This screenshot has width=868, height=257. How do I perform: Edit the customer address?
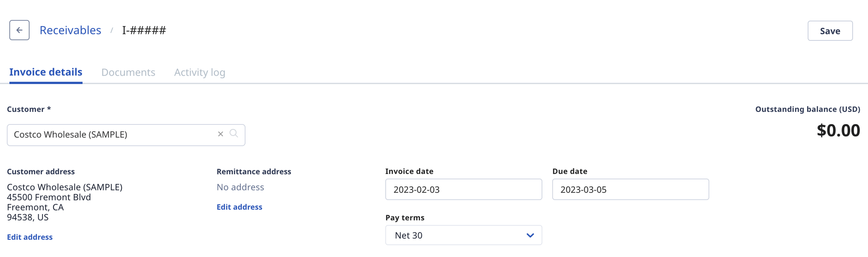click(x=30, y=237)
